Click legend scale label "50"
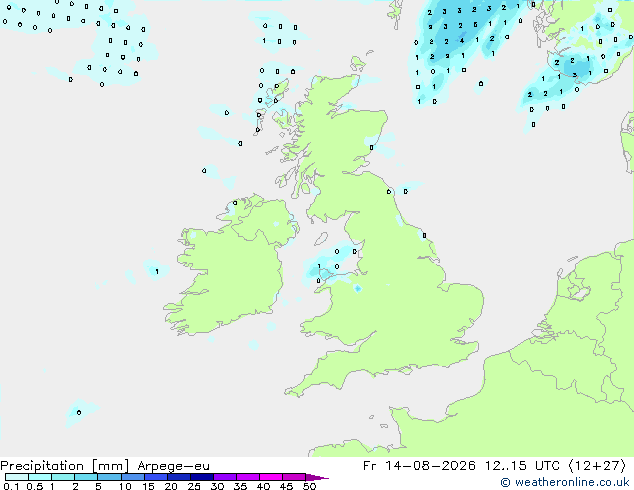 (x=310, y=486)
